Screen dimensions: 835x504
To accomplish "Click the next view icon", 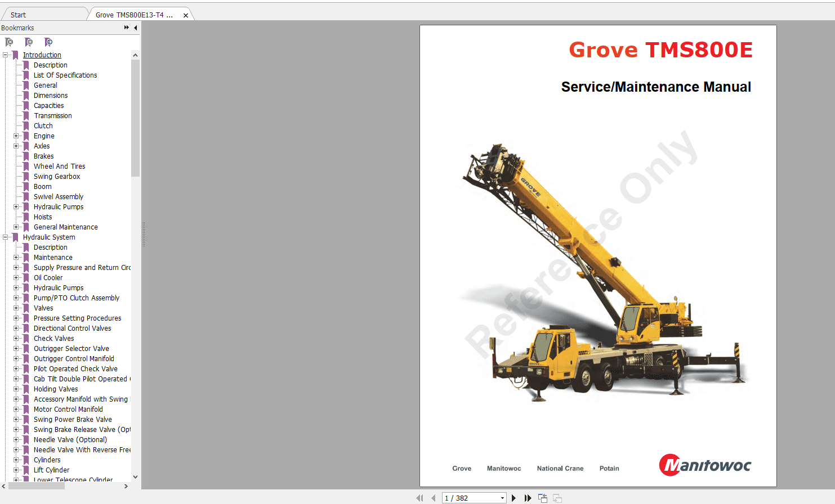I will (556, 498).
